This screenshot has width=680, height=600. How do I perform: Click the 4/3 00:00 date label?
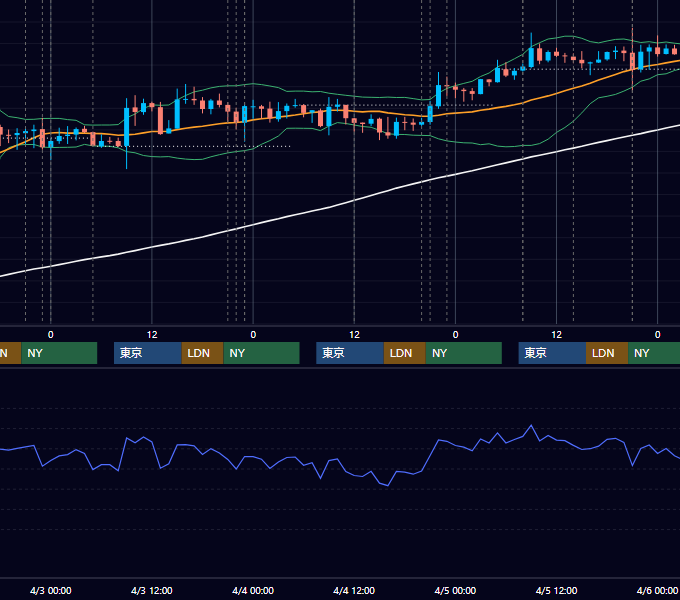tap(51, 590)
